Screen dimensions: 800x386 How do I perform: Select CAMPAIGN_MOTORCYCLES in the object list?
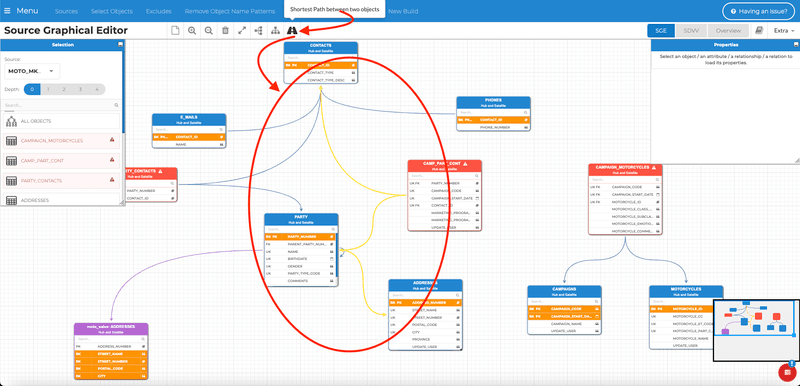62,141
